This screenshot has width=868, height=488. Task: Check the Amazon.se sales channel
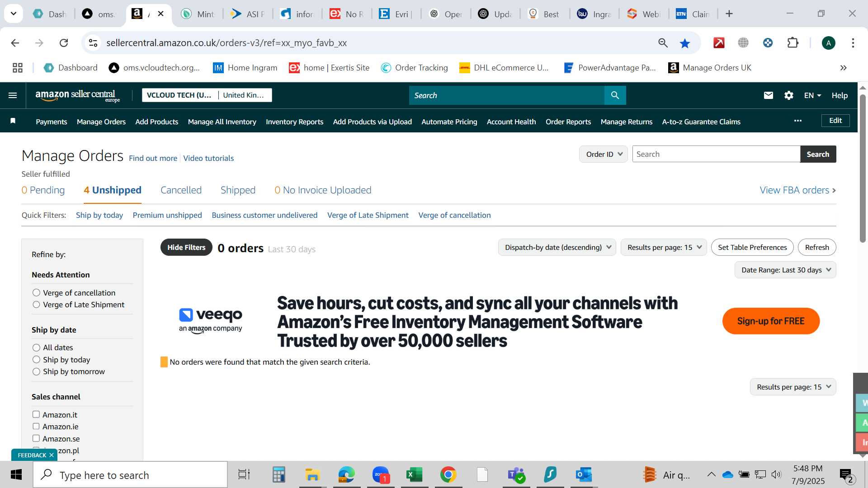(36, 438)
